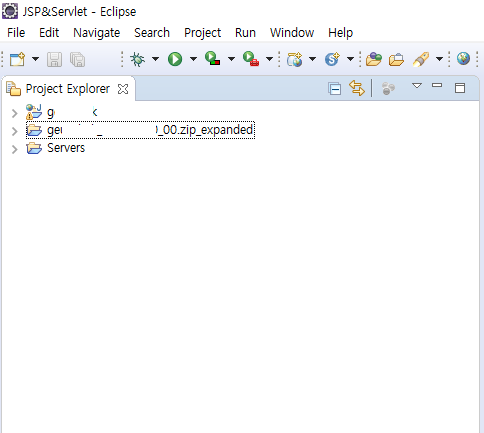
Task: Click the Servers folder icon
Action: click(x=34, y=148)
